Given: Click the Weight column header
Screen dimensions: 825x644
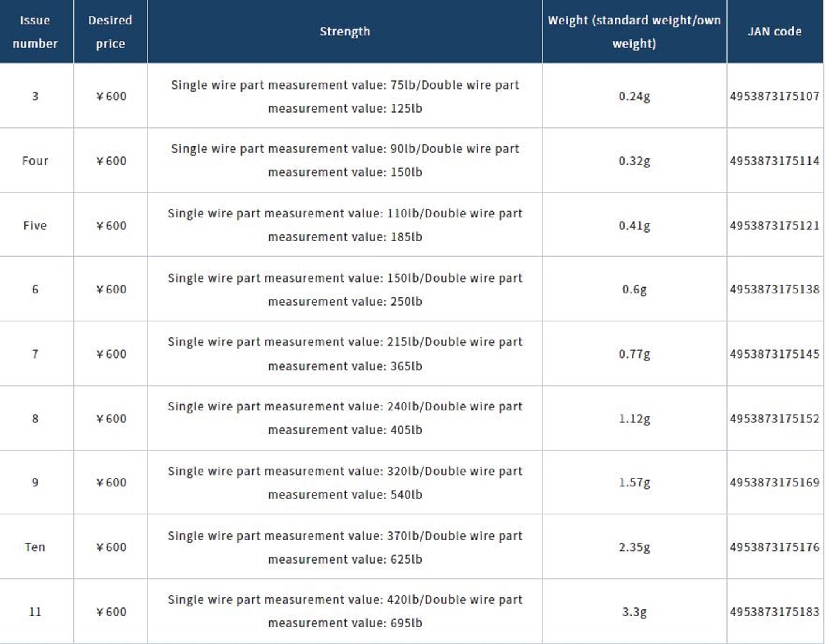Looking at the screenshot, I should click(x=634, y=32).
